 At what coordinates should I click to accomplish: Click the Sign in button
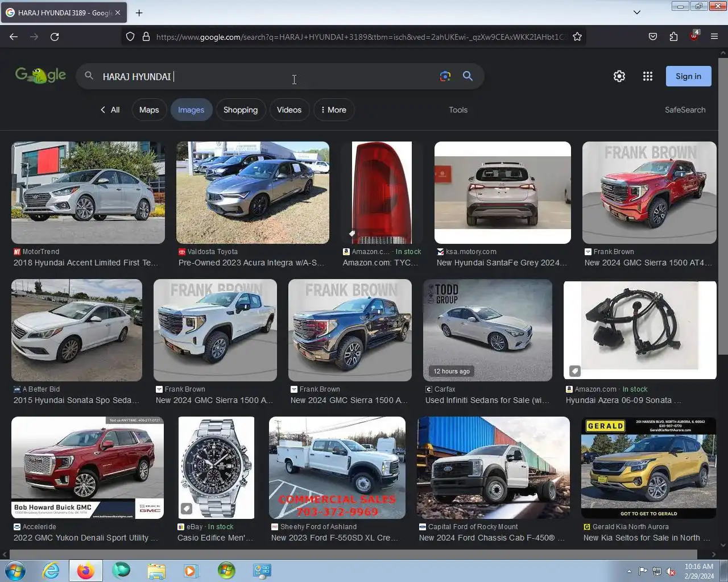[x=688, y=76]
